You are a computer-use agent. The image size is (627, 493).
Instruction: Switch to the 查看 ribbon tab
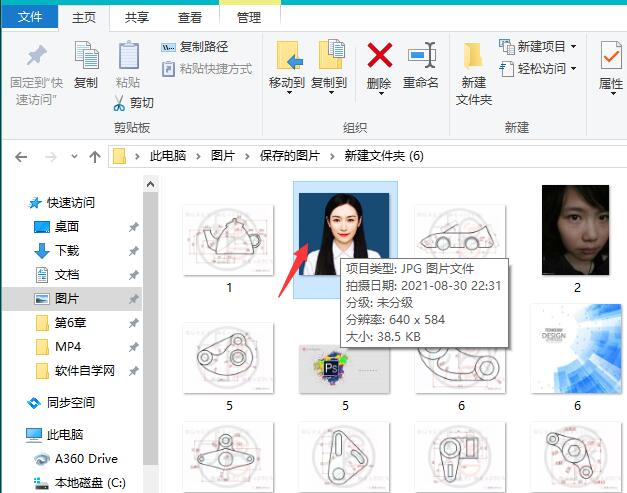pos(190,17)
